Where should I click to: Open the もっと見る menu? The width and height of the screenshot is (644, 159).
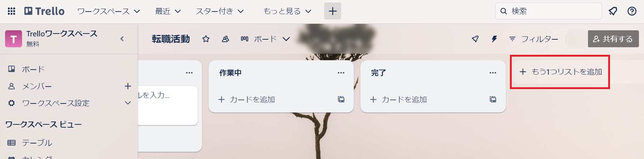point(287,11)
